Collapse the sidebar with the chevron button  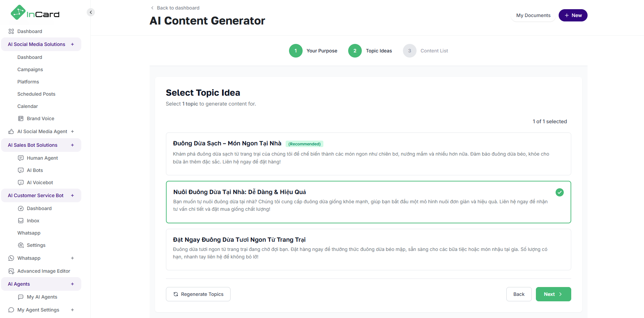(x=91, y=12)
